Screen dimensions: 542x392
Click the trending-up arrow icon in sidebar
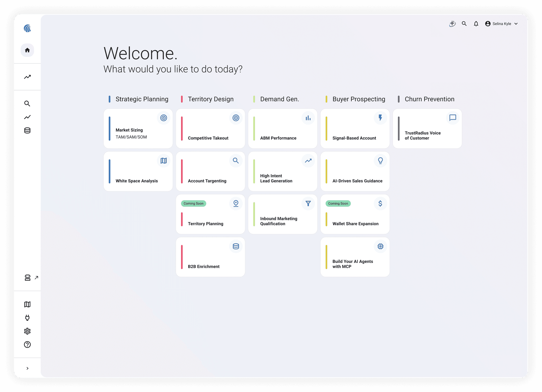(27, 77)
